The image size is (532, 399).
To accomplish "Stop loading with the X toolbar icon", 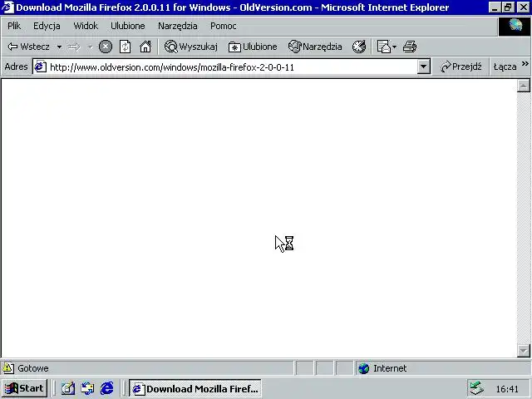I will (106, 47).
